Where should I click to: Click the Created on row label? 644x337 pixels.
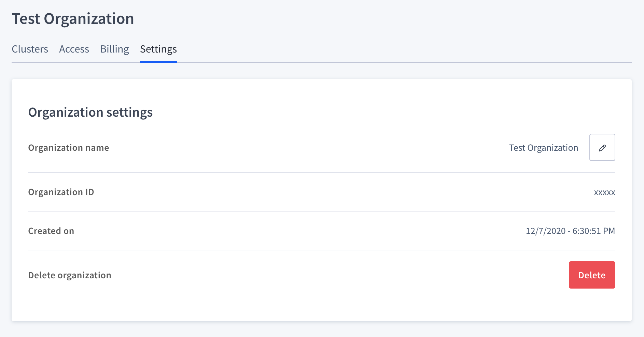pyautogui.click(x=51, y=231)
